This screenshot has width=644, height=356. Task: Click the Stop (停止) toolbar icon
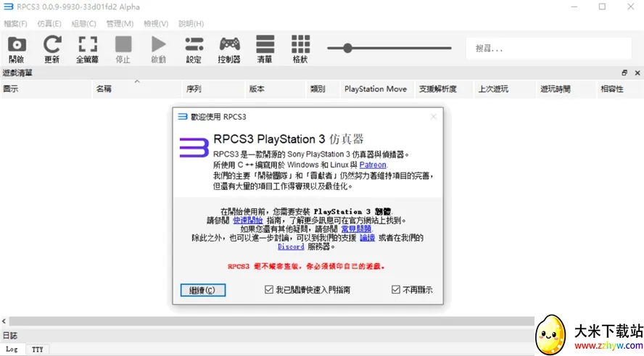pyautogui.click(x=123, y=49)
